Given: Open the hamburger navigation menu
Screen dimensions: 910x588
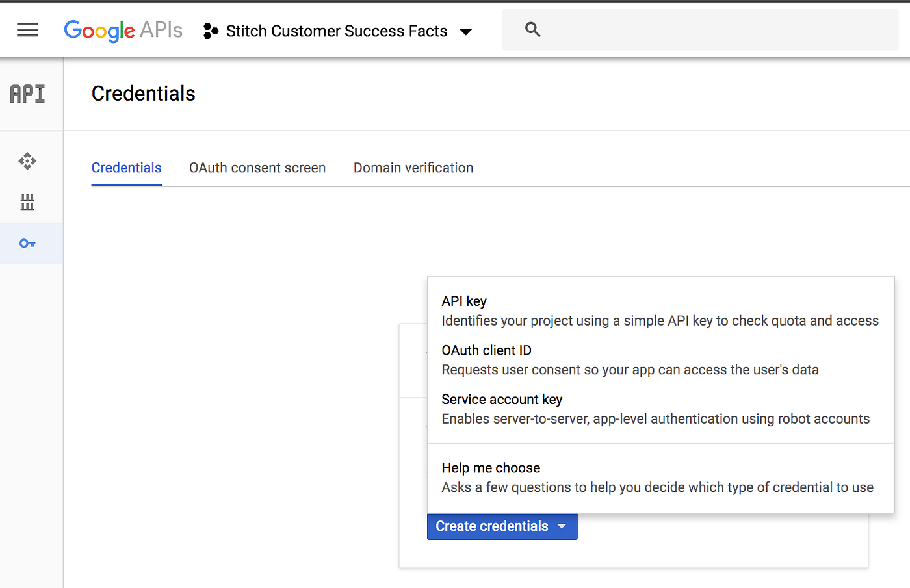Looking at the screenshot, I should point(27,30).
